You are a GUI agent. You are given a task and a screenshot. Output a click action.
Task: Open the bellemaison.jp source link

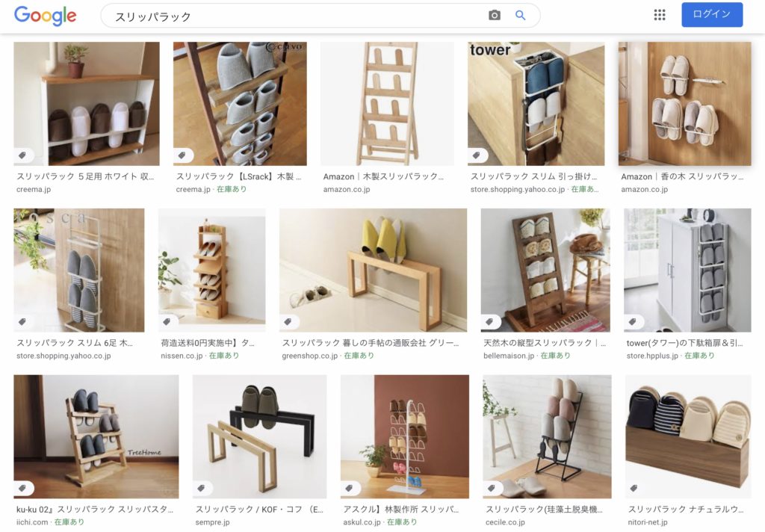click(x=509, y=356)
